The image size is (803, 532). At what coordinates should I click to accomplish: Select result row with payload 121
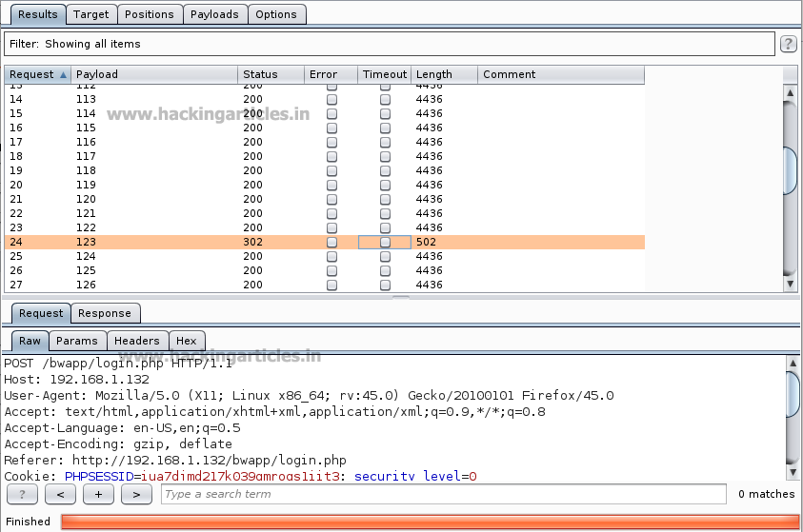tap(324, 213)
